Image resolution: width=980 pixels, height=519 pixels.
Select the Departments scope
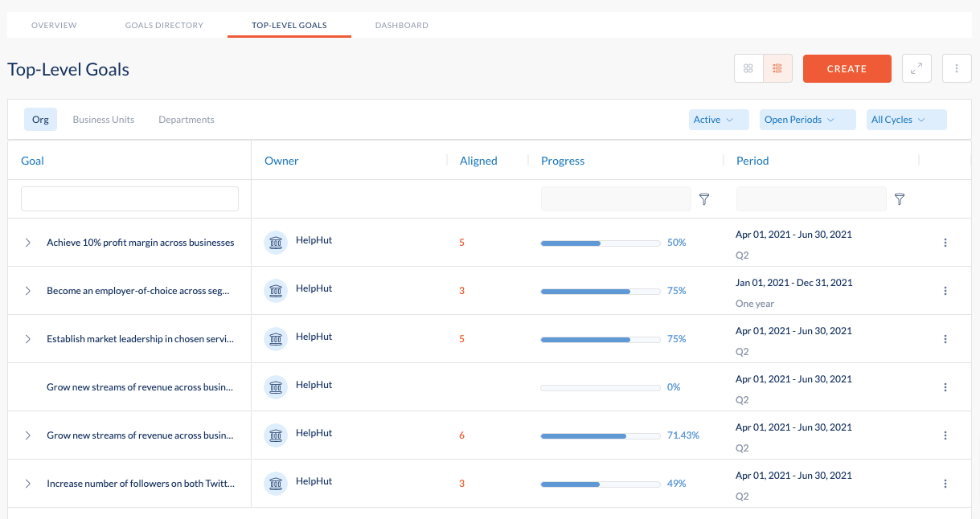tap(187, 119)
